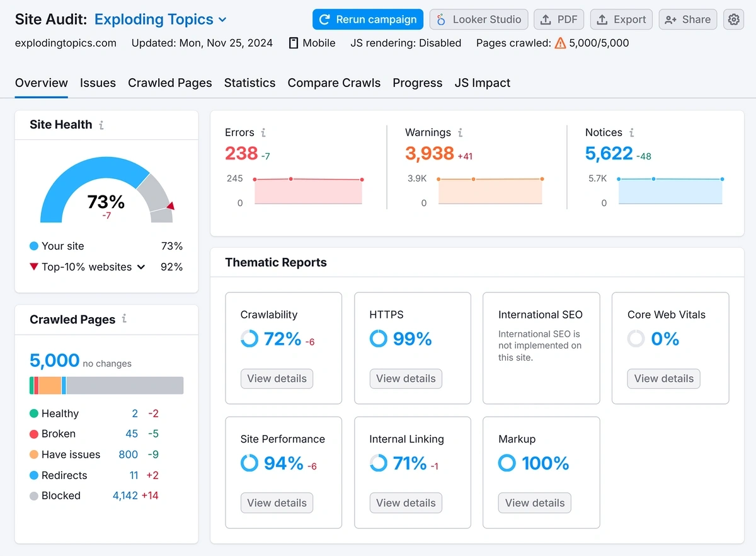Click the Redirects count 11
The height and width of the screenshot is (556, 756).
click(134, 475)
